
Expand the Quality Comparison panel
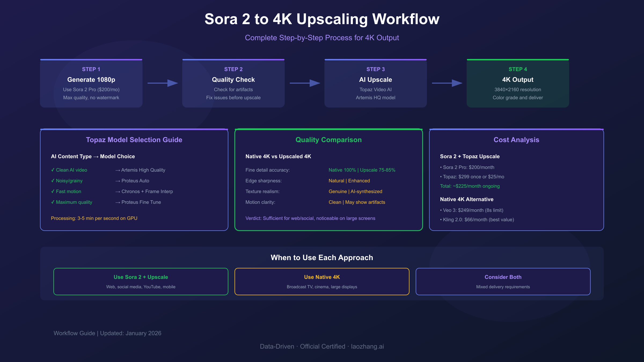pos(328,140)
